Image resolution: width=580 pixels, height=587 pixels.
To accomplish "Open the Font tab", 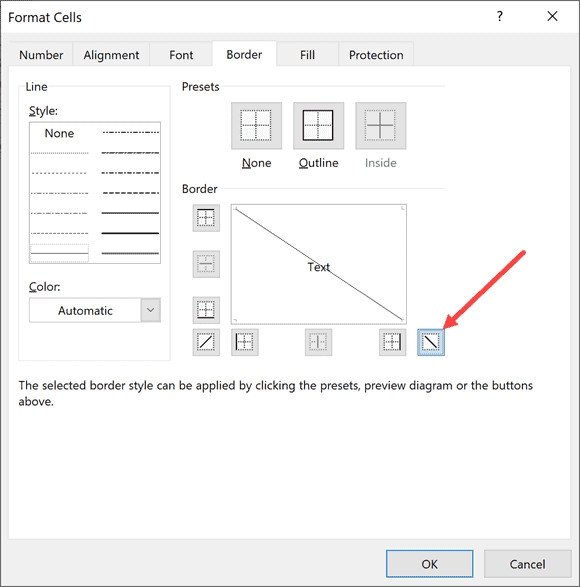I will (181, 55).
